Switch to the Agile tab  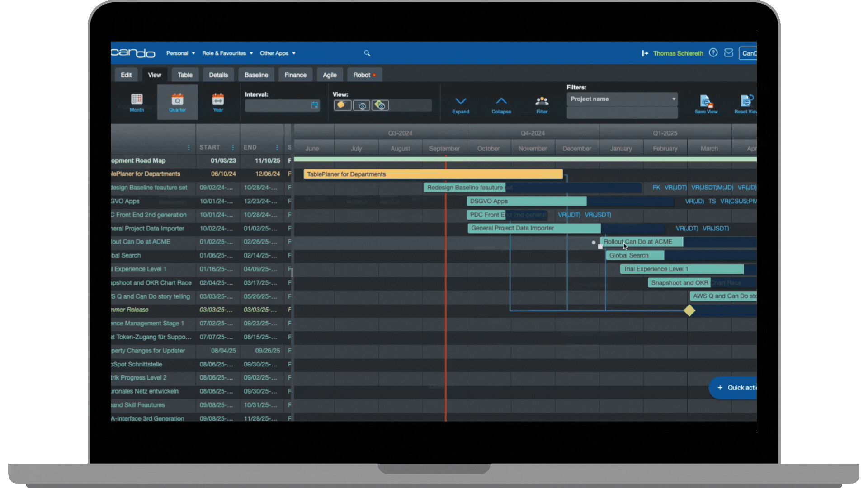330,75
